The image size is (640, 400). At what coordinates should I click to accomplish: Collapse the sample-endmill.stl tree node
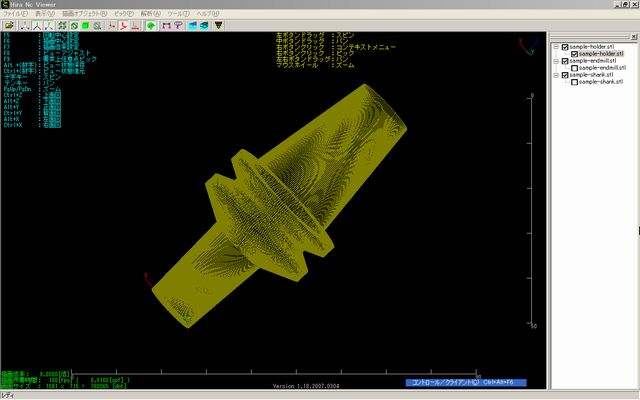[x=556, y=61]
